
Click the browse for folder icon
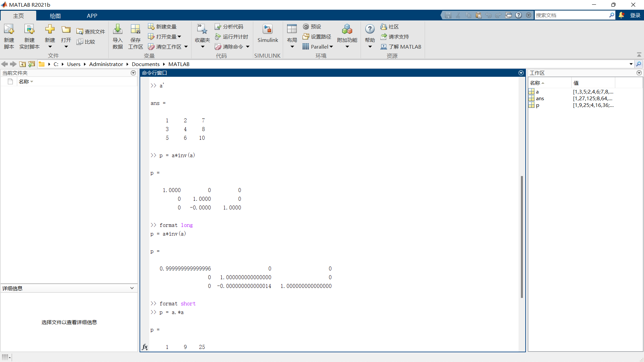point(32,64)
